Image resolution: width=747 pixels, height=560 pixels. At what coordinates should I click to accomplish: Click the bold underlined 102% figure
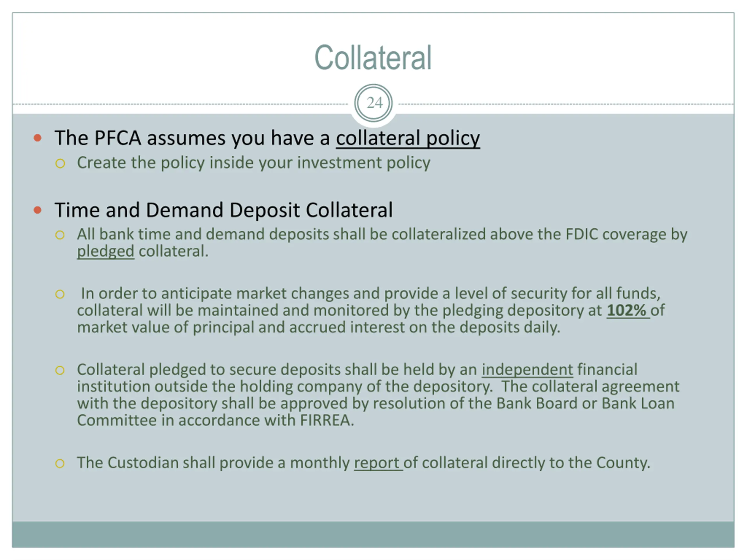point(627,311)
